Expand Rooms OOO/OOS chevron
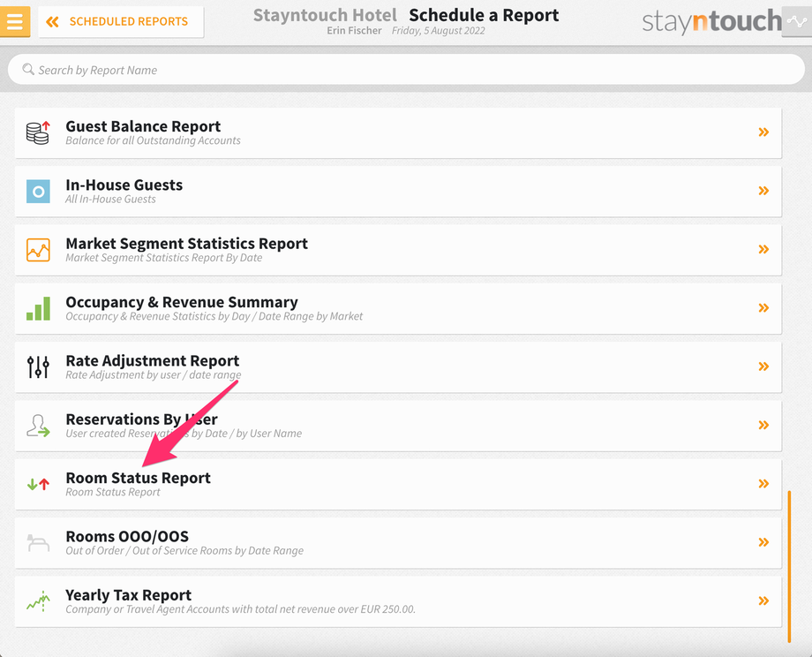This screenshot has height=657, width=812. pos(763,542)
